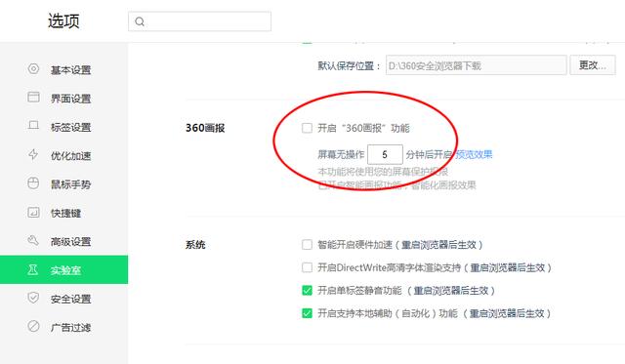This screenshot has width=625, height=364.
Task: Select the 界面设置 window icon
Action: [x=33, y=98]
